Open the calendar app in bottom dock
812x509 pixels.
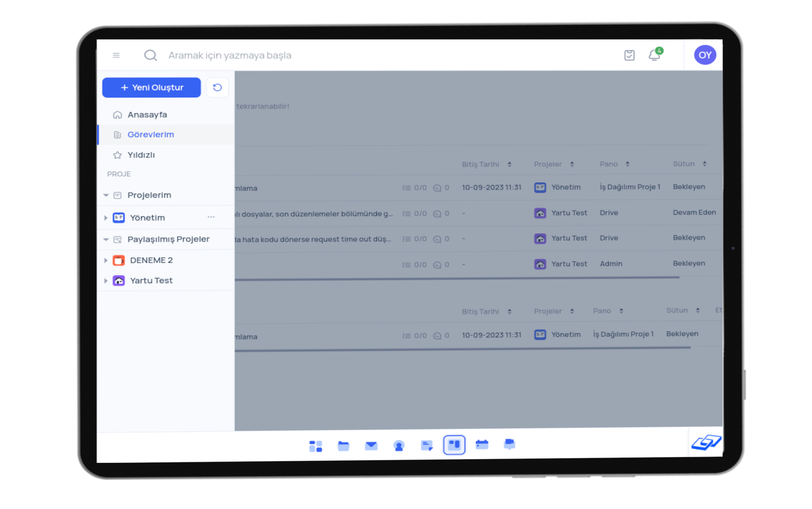coord(482,445)
